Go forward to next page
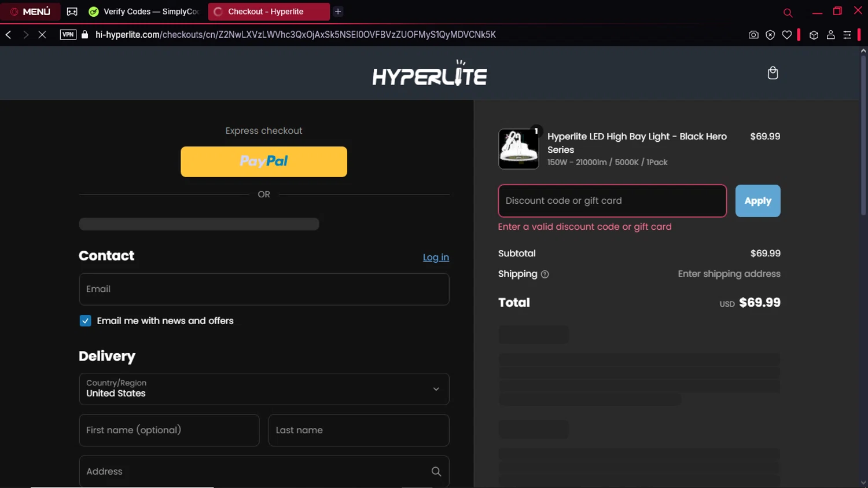868x488 pixels. pos(25,35)
